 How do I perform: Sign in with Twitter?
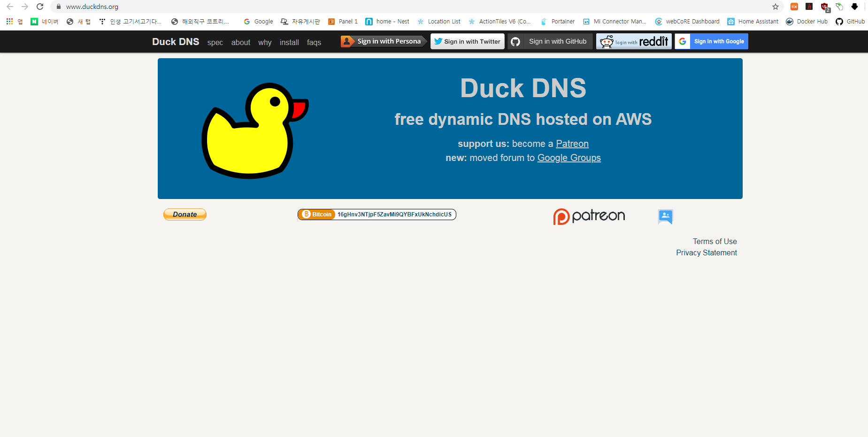(468, 41)
